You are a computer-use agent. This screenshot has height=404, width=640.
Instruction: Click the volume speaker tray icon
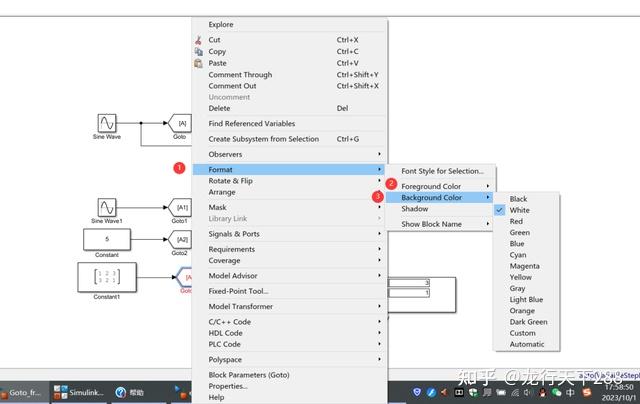pyautogui.click(x=528, y=392)
